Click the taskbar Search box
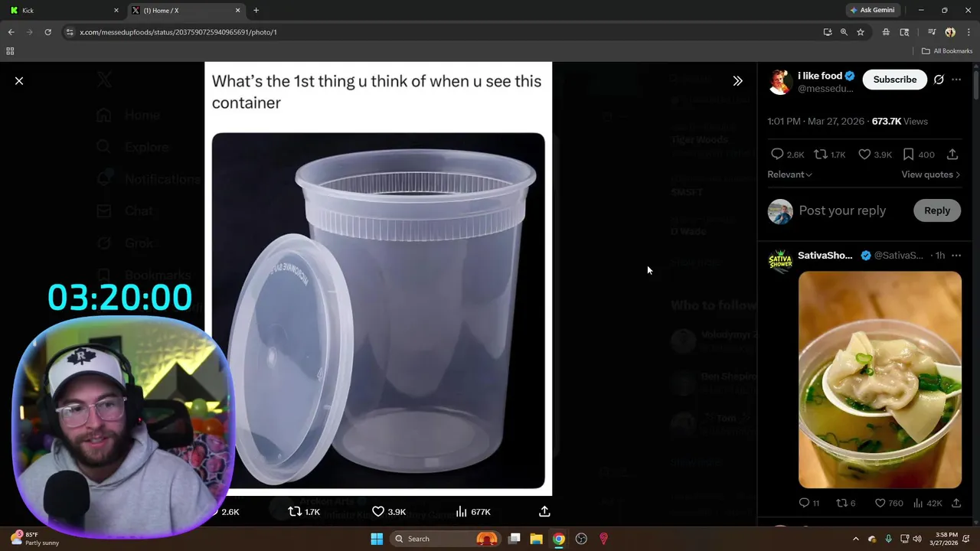The height and width of the screenshot is (551, 980). pos(445,539)
